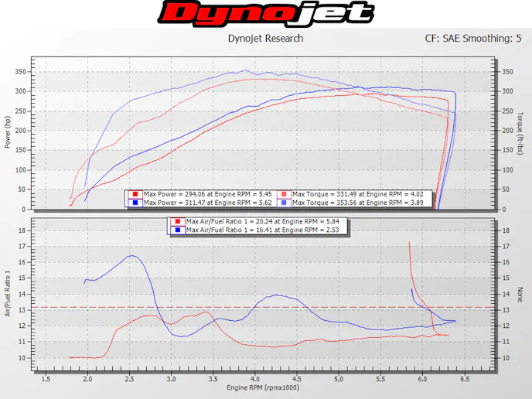Click the 350 tick on the Power axis
Screen dimensions: 532x399
22,72
